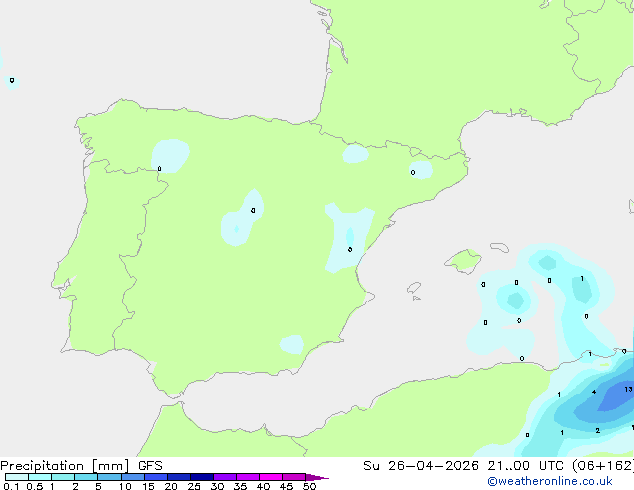Click the legend label '30'
The image size is (634, 490).
[217, 486]
